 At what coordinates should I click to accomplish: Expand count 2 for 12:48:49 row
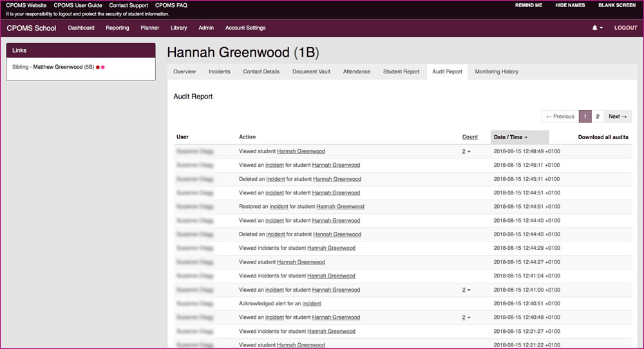click(x=466, y=151)
